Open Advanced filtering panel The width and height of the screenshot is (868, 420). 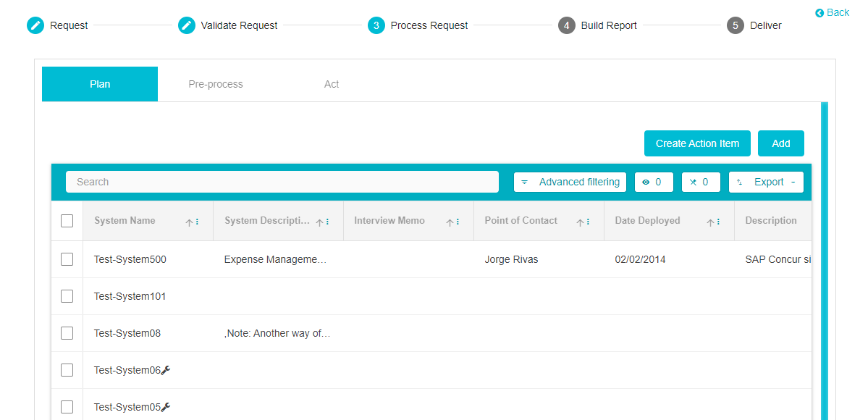point(570,182)
